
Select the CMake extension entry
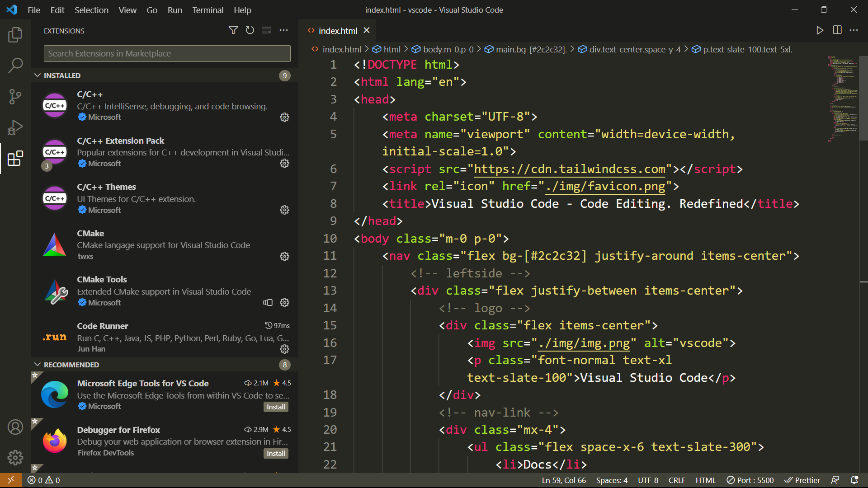point(165,244)
